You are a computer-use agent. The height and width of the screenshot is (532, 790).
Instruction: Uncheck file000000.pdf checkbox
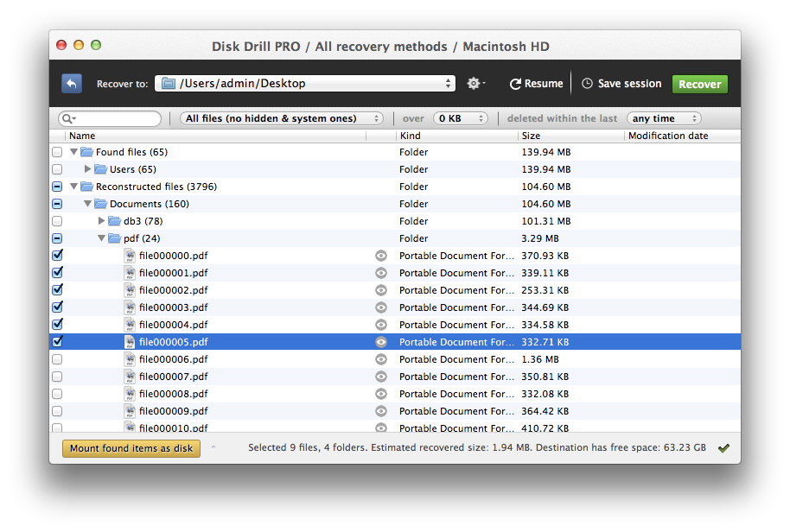click(57, 255)
